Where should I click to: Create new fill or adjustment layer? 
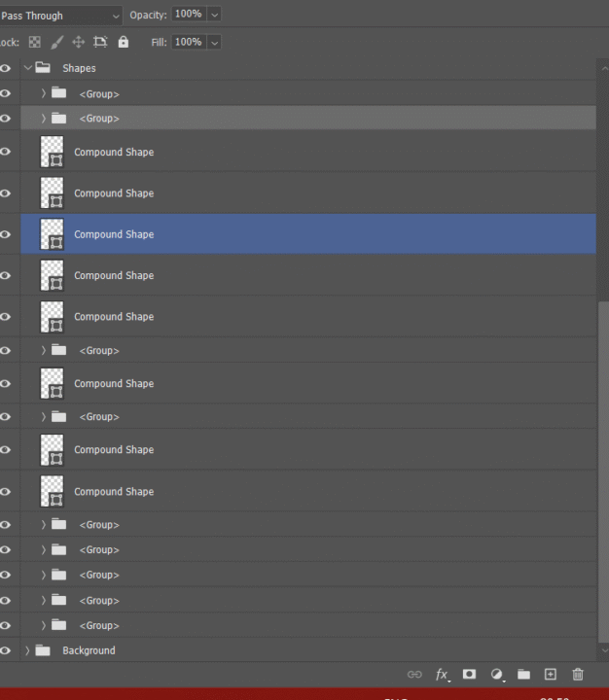tap(497, 674)
